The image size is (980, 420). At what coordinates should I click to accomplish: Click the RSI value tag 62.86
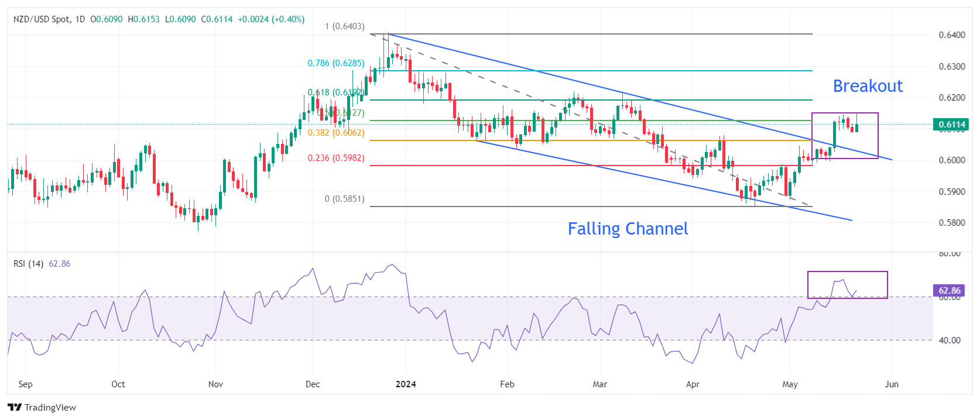(x=949, y=290)
